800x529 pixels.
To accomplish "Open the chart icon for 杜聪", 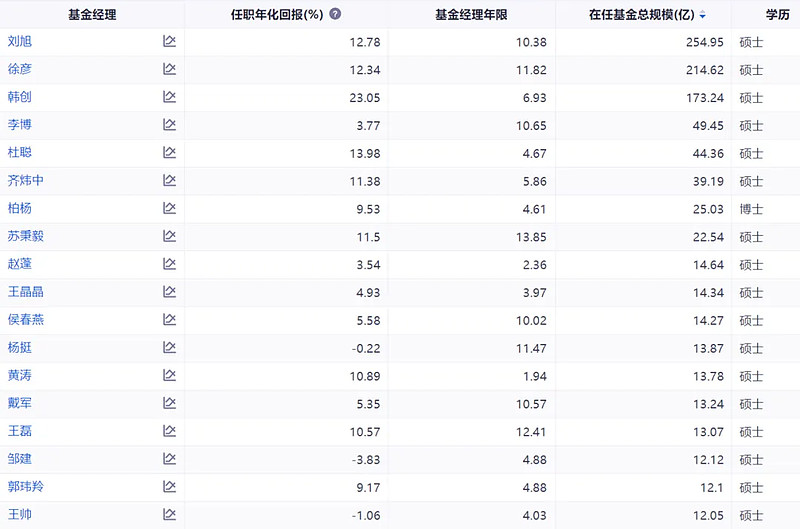I will tap(169, 153).
